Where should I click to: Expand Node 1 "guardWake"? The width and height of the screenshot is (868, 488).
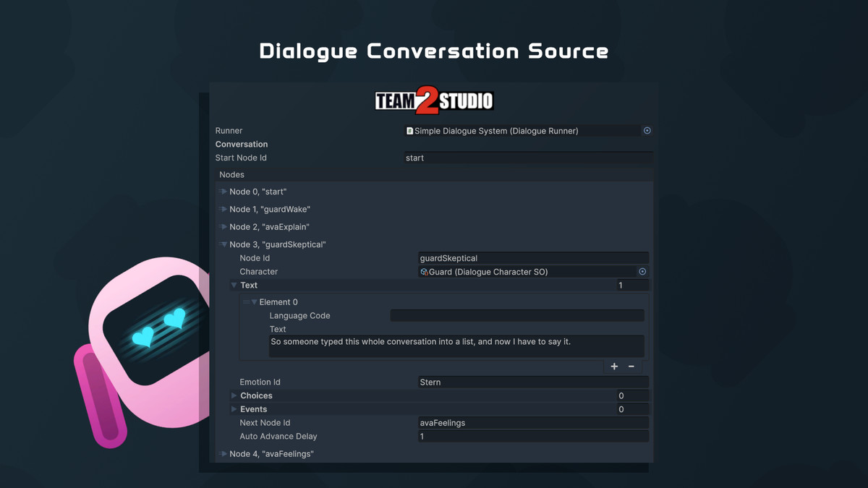(224, 209)
